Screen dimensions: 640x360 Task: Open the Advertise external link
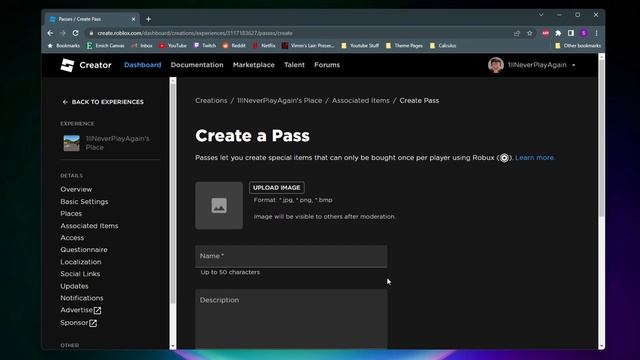pyautogui.click(x=81, y=310)
